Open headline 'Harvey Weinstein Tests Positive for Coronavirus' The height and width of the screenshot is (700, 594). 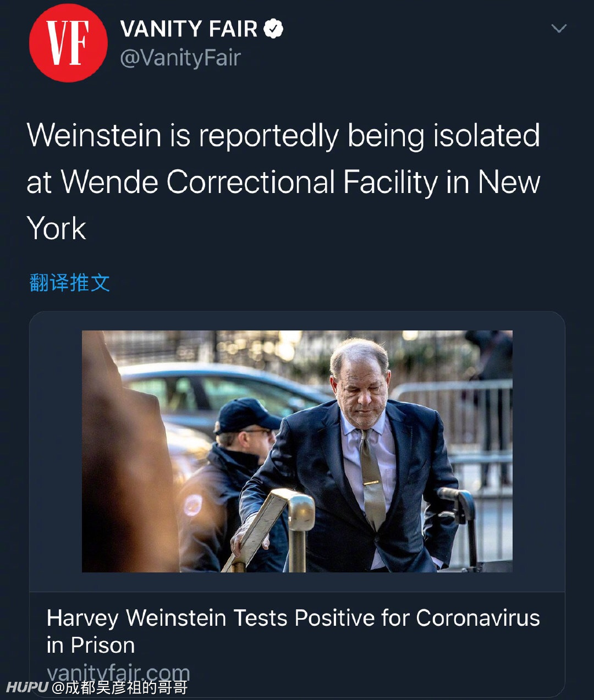coord(293,618)
